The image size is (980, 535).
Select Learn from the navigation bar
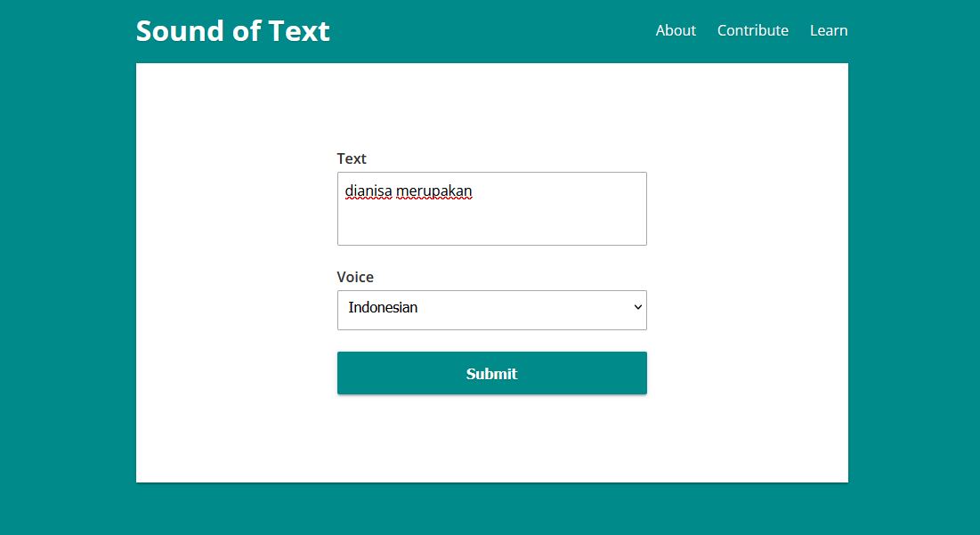coord(828,30)
